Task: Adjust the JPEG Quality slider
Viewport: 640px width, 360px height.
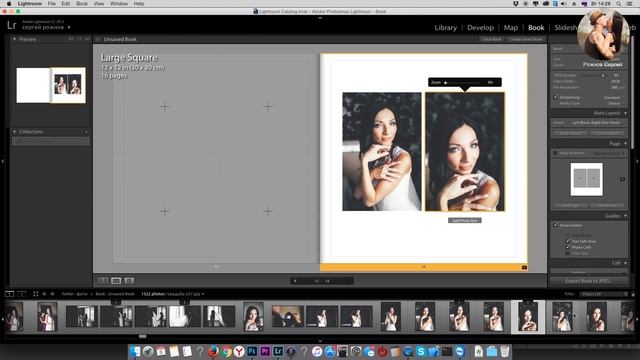Action: tap(593, 76)
